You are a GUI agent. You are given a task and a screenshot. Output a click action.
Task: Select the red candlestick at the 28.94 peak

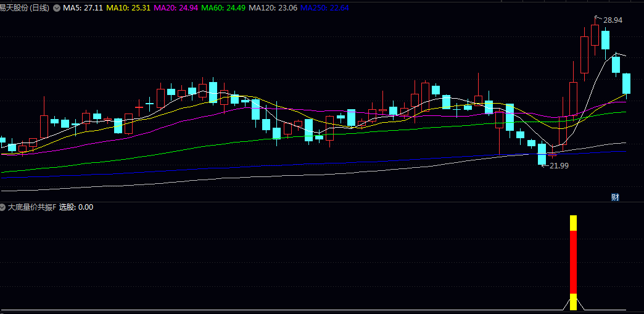pos(595,35)
